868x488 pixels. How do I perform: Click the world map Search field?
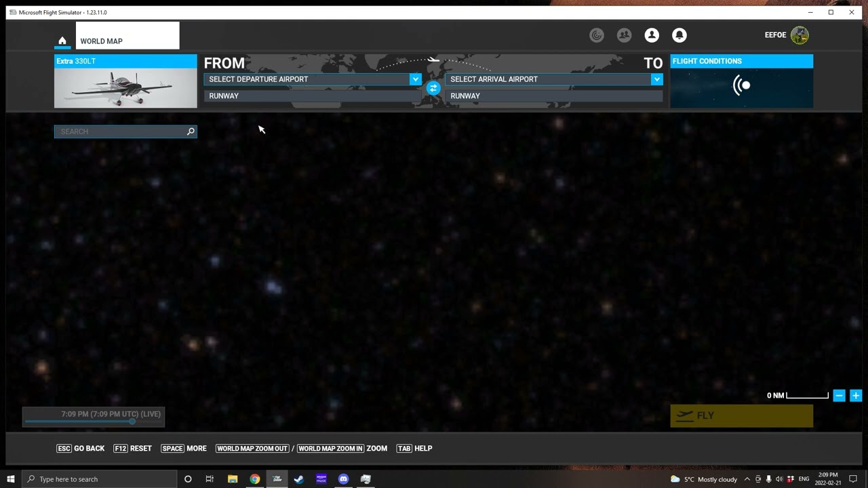tap(125, 131)
